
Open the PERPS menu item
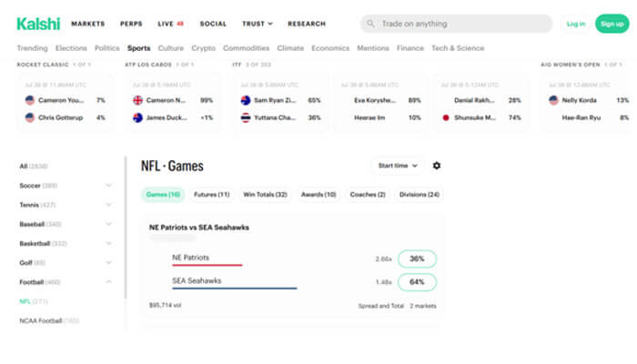131,24
